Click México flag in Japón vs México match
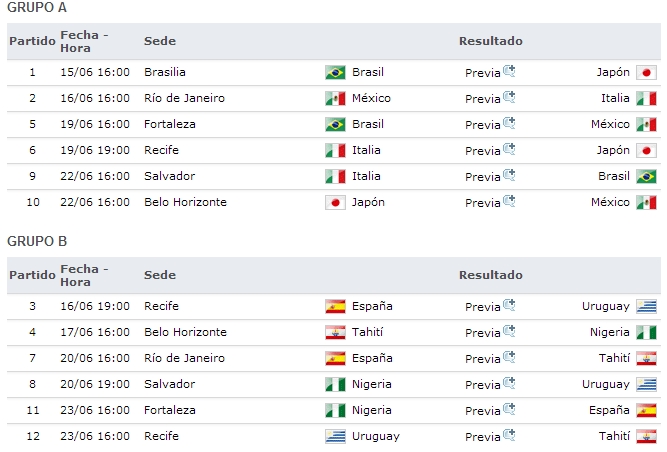 (646, 202)
